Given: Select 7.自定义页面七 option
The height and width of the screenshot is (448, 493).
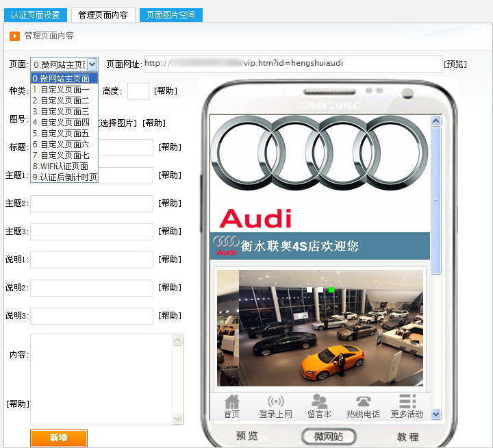Looking at the screenshot, I should pos(64,155).
